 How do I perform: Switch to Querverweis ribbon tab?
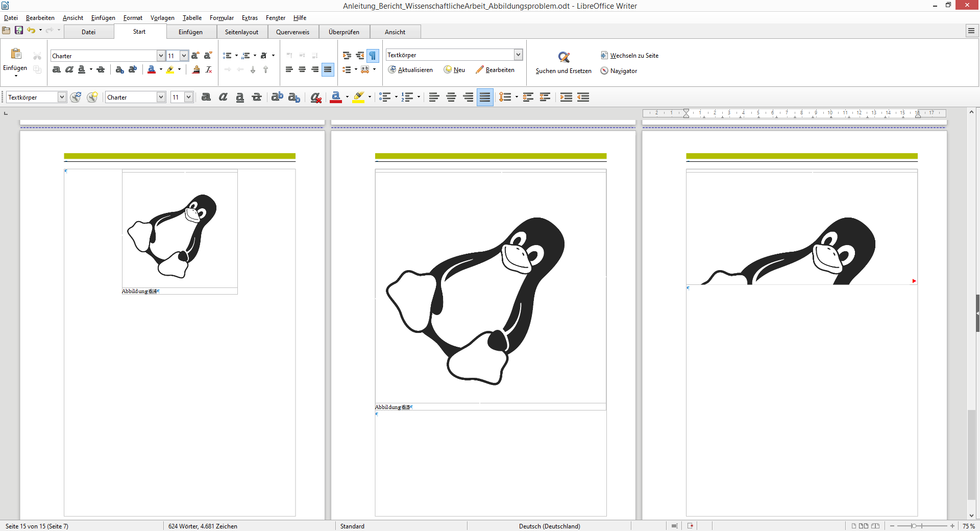292,32
